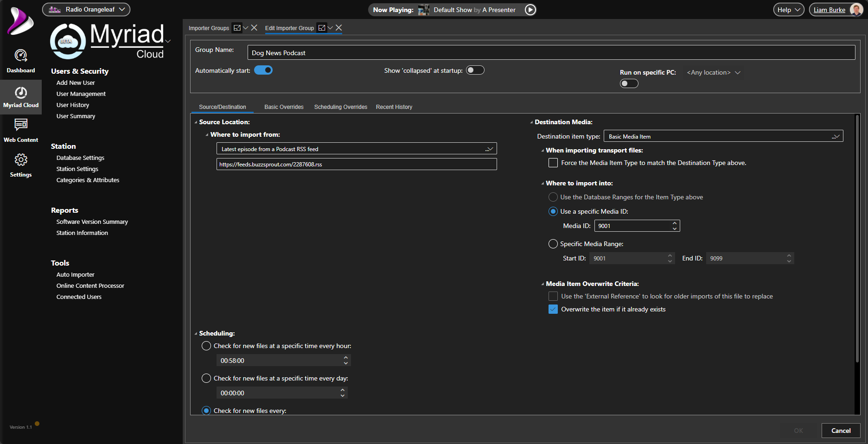Select Use the Database Ranges radio option

pos(553,197)
